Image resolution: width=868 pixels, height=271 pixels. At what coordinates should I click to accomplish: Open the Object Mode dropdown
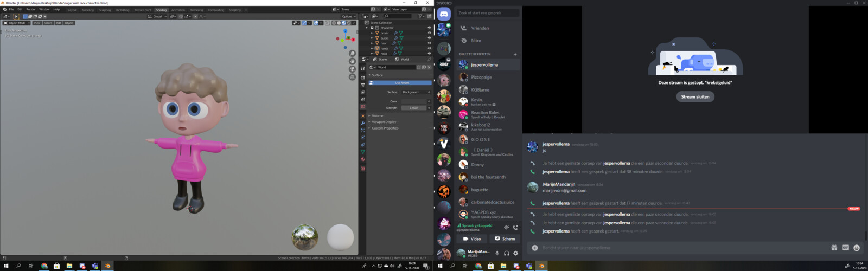(x=16, y=23)
